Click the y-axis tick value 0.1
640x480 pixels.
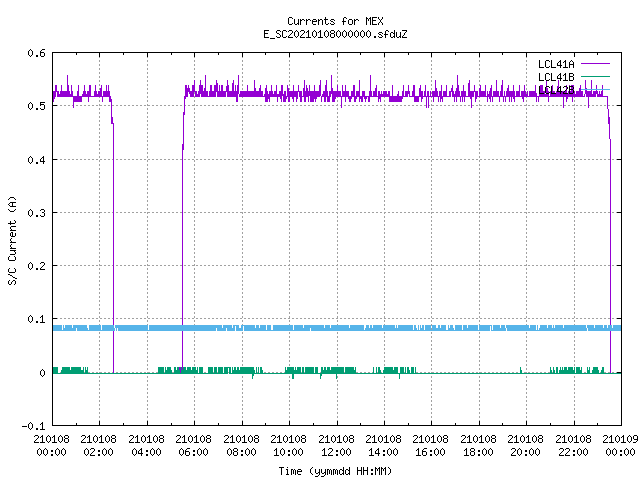point(37,319)
